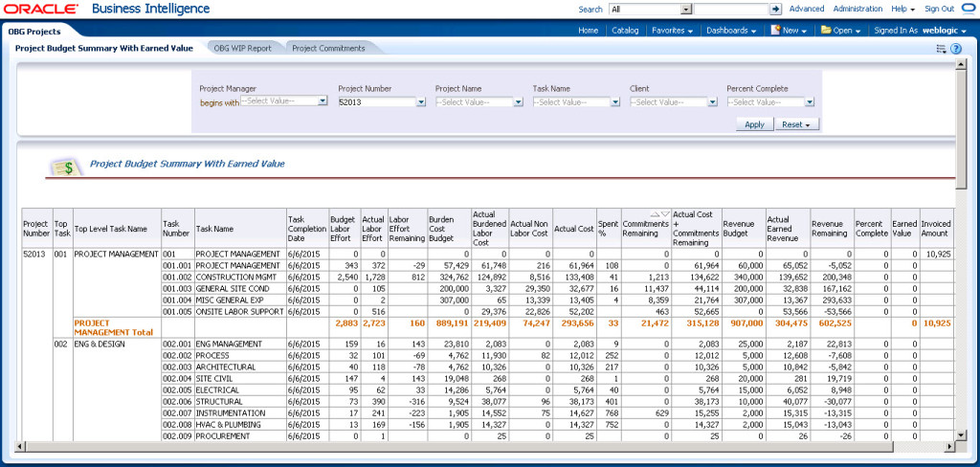Click the horizontal scrollbar left arrow

tap(18, 446)
